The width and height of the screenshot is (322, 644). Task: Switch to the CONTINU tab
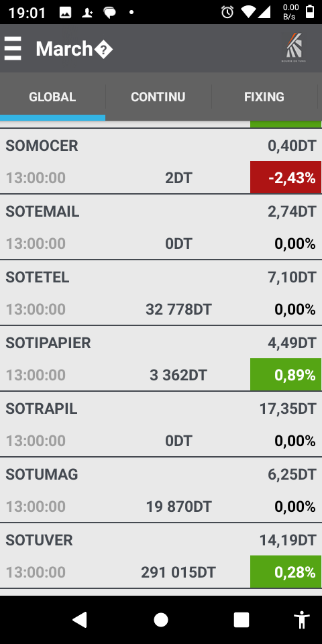tap(158, 97)
